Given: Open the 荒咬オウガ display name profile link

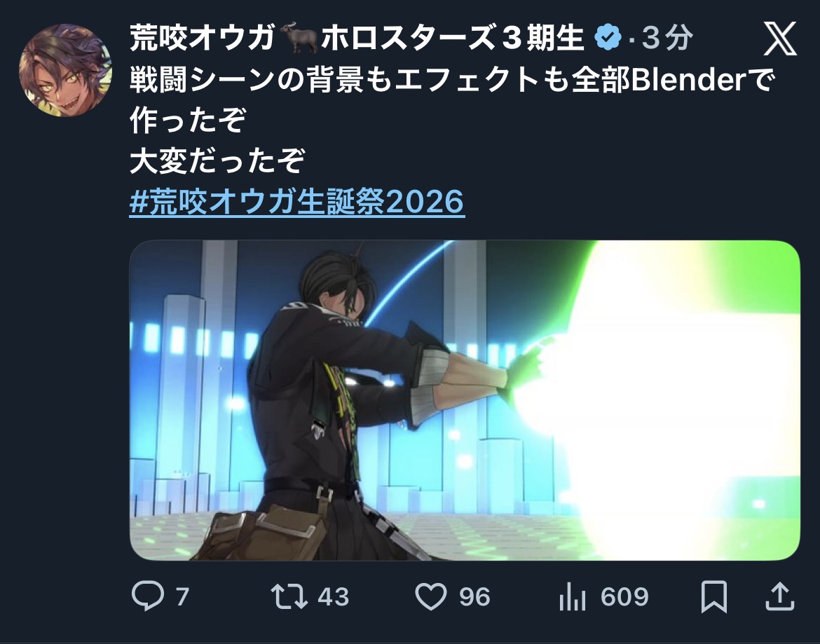Looking at the screenshot, I should tap(202, 38).
